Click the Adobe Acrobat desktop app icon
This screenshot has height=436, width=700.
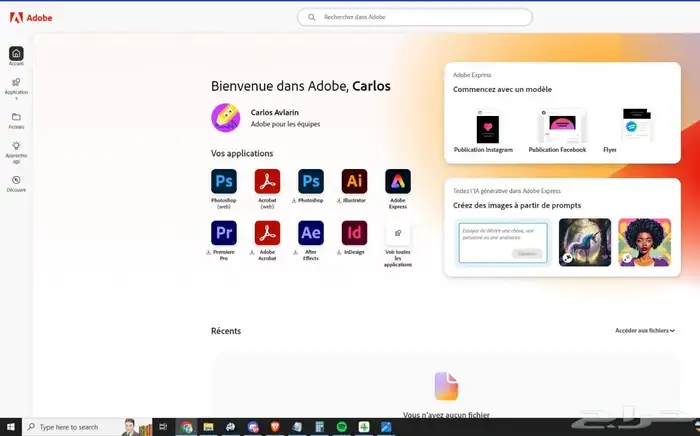(x=267, y=233)
